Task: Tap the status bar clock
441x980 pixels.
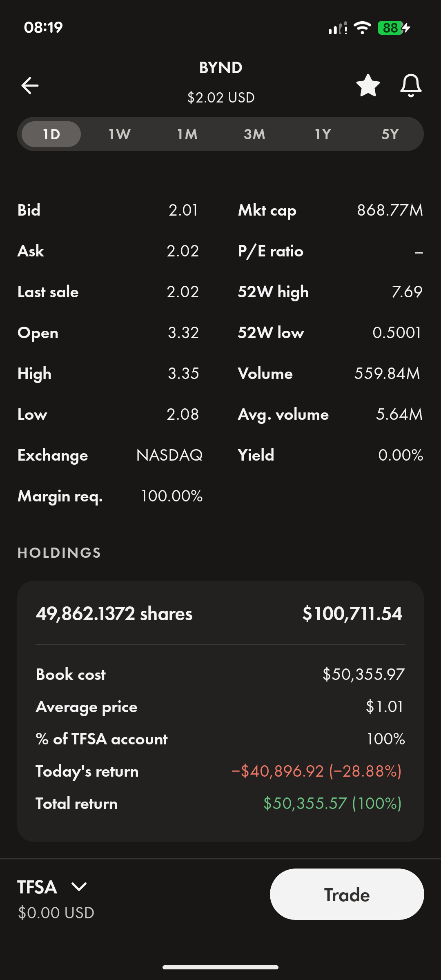Action: (43, 27)
